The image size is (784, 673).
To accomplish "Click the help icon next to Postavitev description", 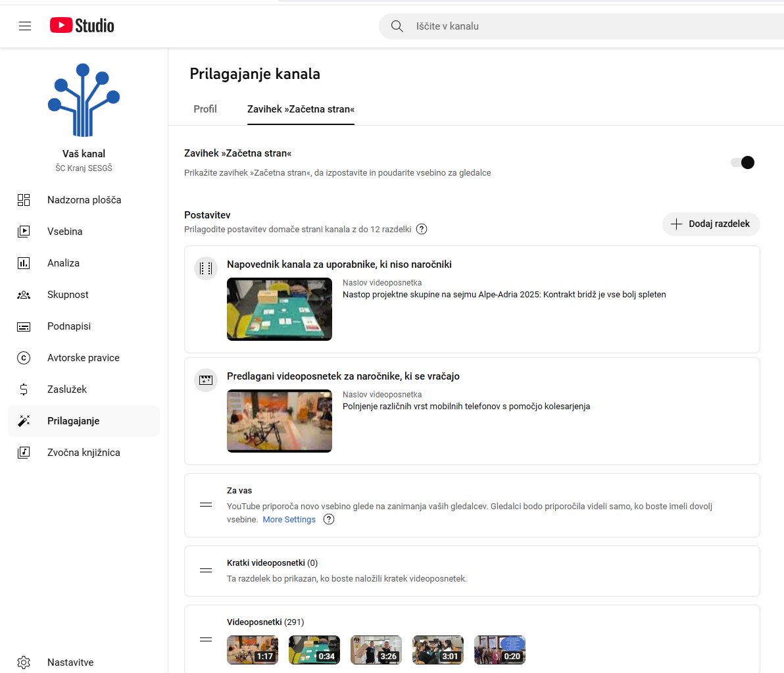I will tap(422, 230).
